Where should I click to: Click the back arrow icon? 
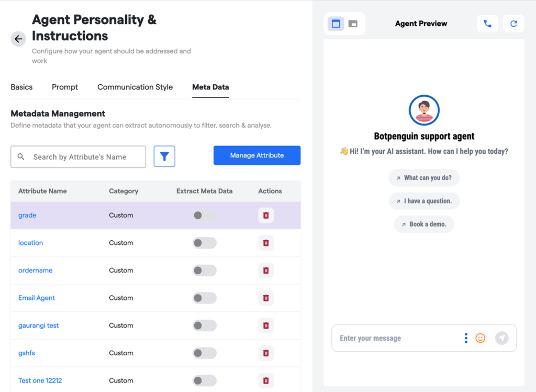[18, 39]
